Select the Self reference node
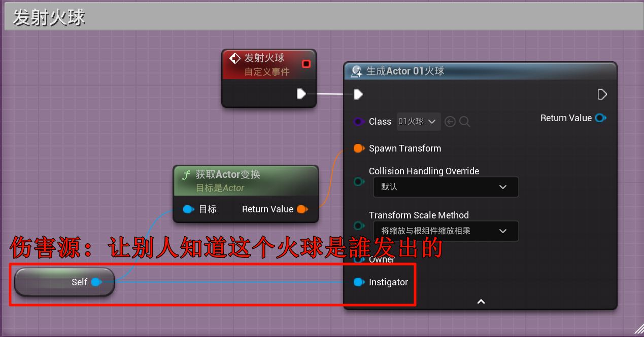The height and width of the screenshot is (337, 644). 64,282
